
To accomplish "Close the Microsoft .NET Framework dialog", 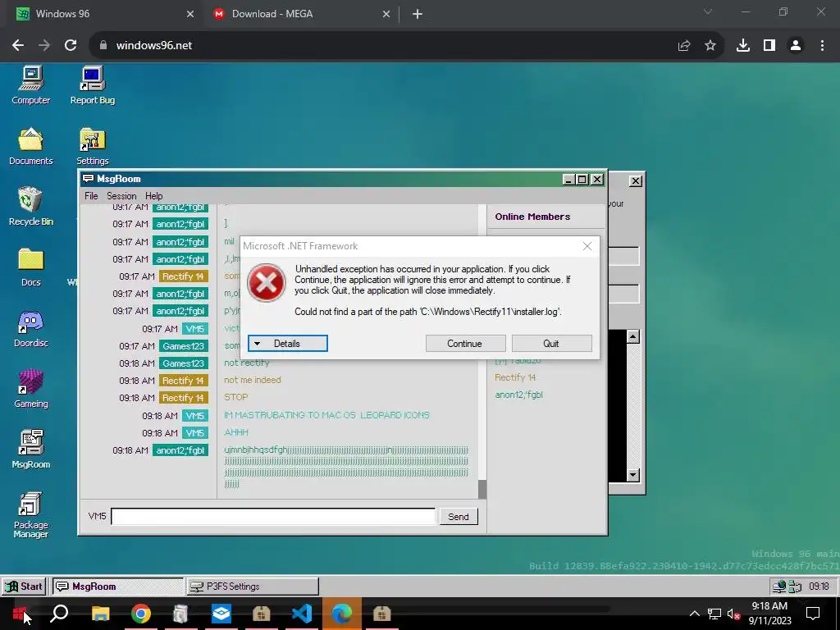I will click(x=587, y=246).
